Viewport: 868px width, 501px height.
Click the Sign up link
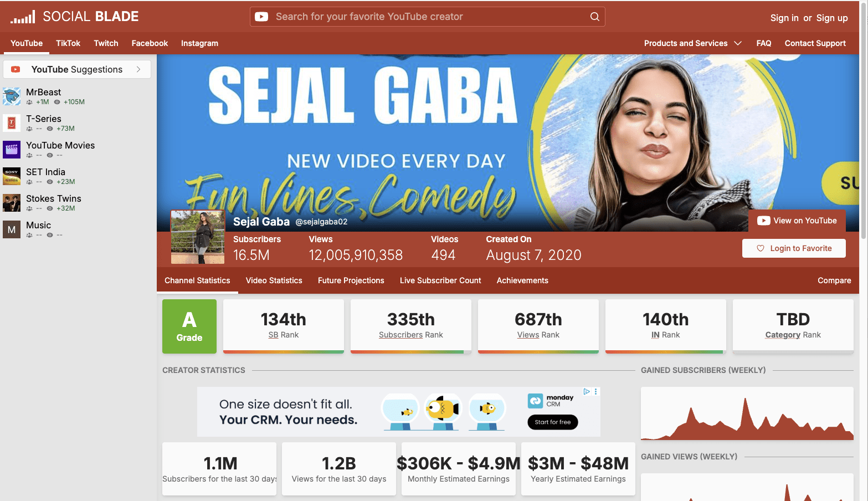pos(832,18)
